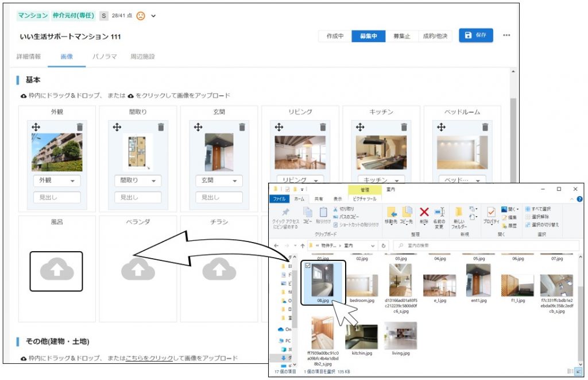
Task: Click the Explorer up-one-level arrow
Action: coord(302,245)
